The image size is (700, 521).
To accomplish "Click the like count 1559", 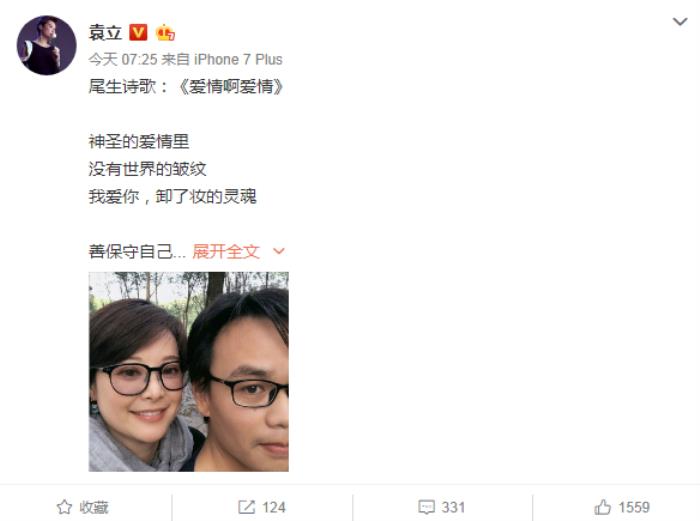I will tap(634, 508).
